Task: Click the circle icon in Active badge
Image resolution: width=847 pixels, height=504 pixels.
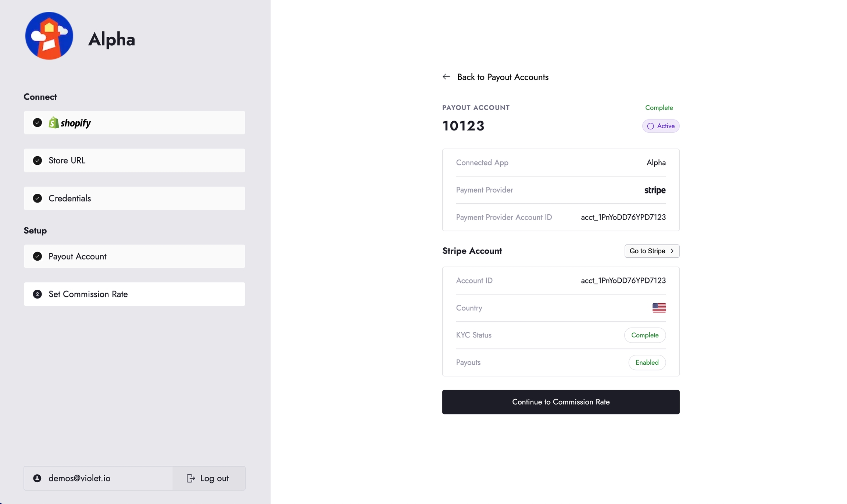Action: (650, 126)
